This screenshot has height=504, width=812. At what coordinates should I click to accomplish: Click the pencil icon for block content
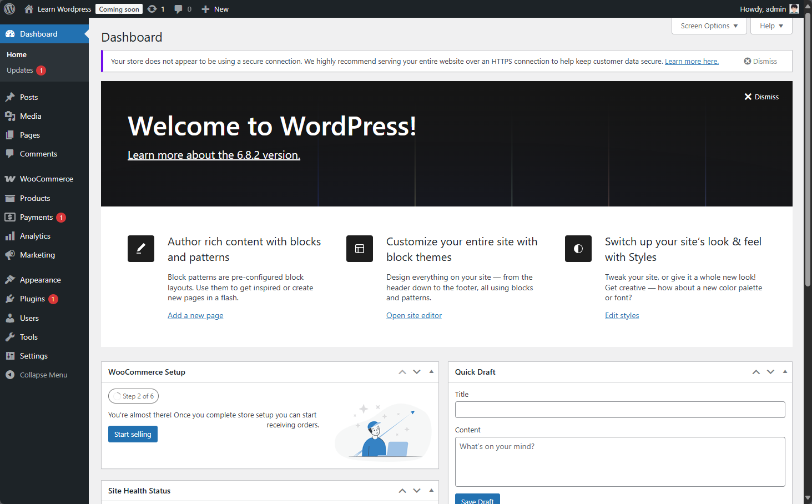pos(141,249)
